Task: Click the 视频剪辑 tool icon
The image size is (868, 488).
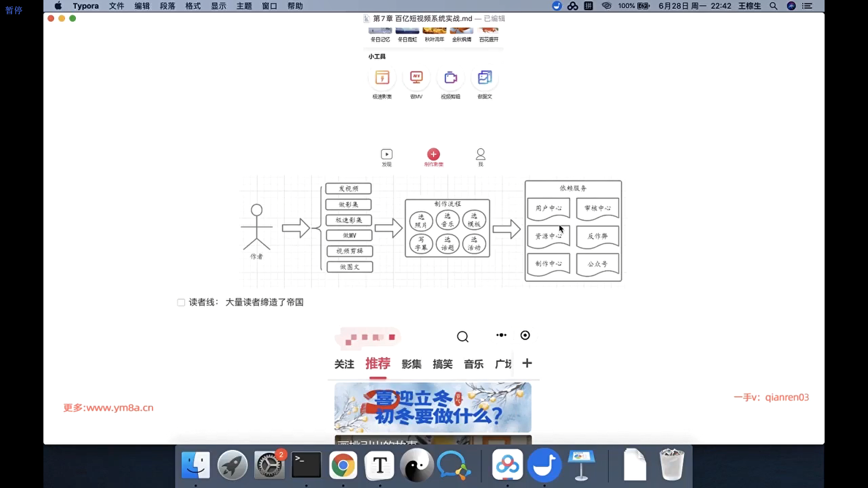Action: (450, 78)
